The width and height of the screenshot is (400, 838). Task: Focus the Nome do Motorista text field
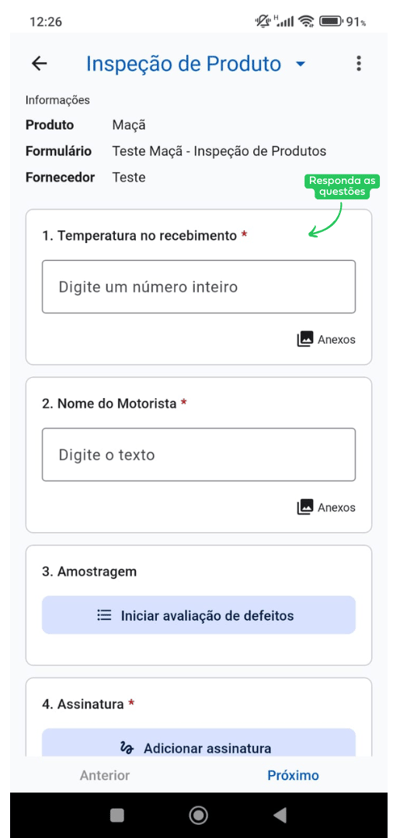198,454
